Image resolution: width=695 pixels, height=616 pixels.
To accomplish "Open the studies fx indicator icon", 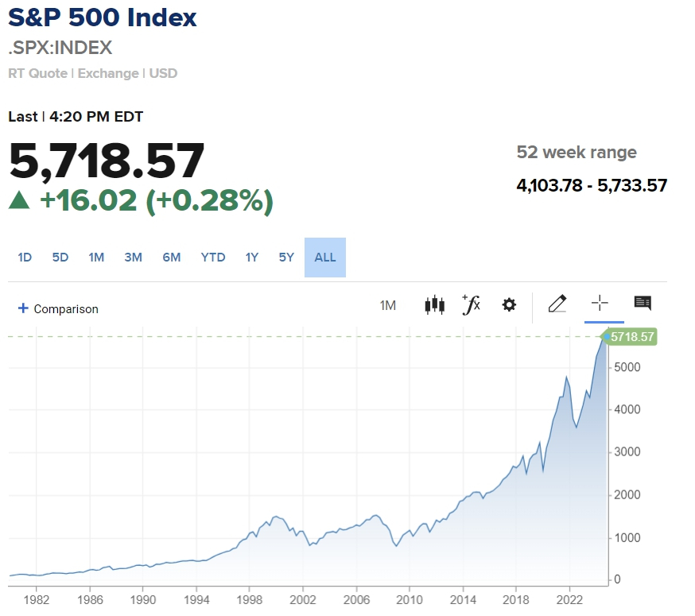I will pos(472,304).
